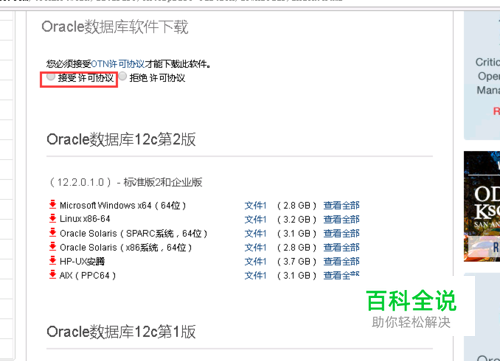The image size is (500, 361).
Task: Select the decline license agreement radio button
Action: 123,76
